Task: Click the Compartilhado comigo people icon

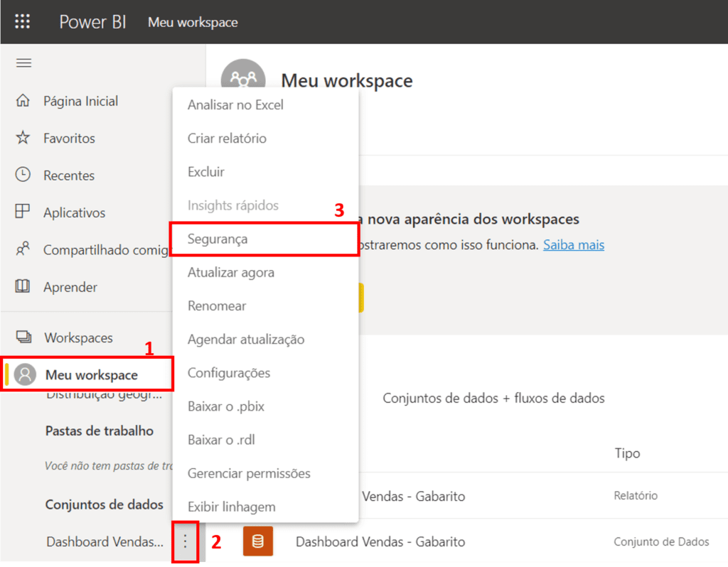Action: pyautogui.click(x=23, y=249)
